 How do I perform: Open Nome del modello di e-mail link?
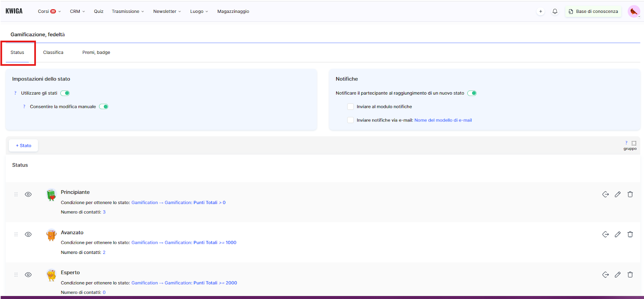pos(443,120)
